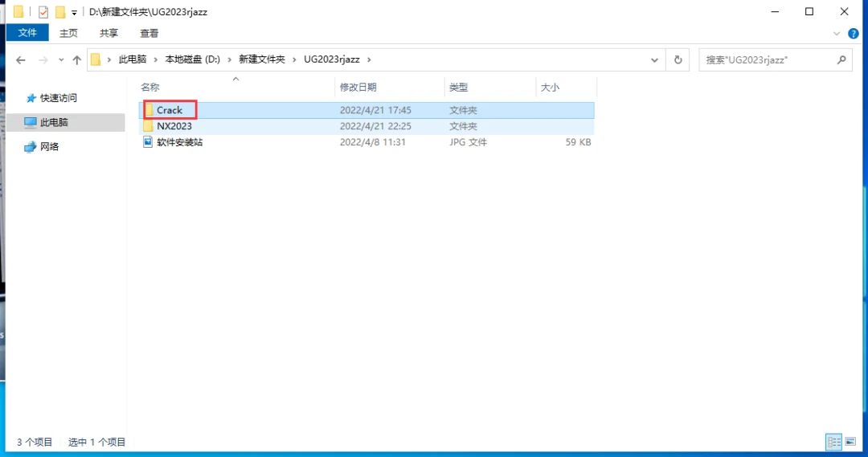Click the JPG 文件 type cell
868x457 pixels.
pyautogui.click(x=469, y=142)
